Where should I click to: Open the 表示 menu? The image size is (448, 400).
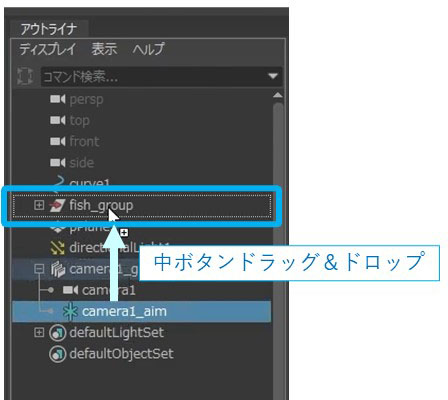point(104,49)
